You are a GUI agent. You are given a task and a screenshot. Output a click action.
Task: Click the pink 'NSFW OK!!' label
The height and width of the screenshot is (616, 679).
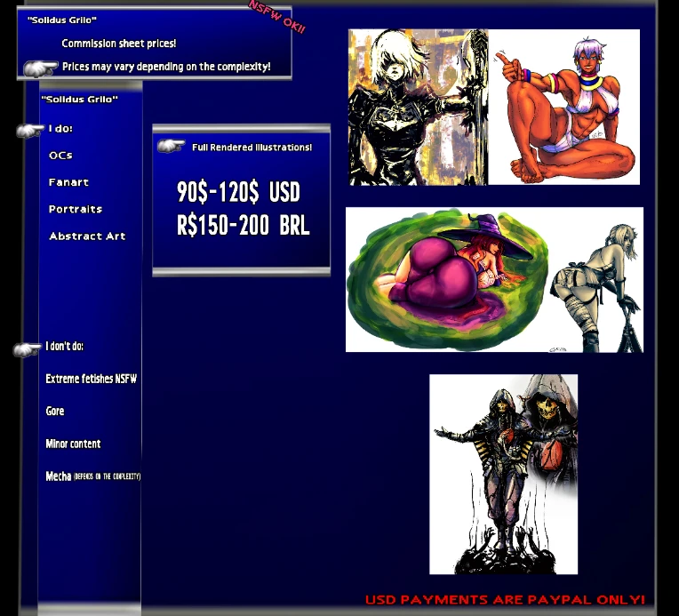pyautogui.click(x=277, y=17)
